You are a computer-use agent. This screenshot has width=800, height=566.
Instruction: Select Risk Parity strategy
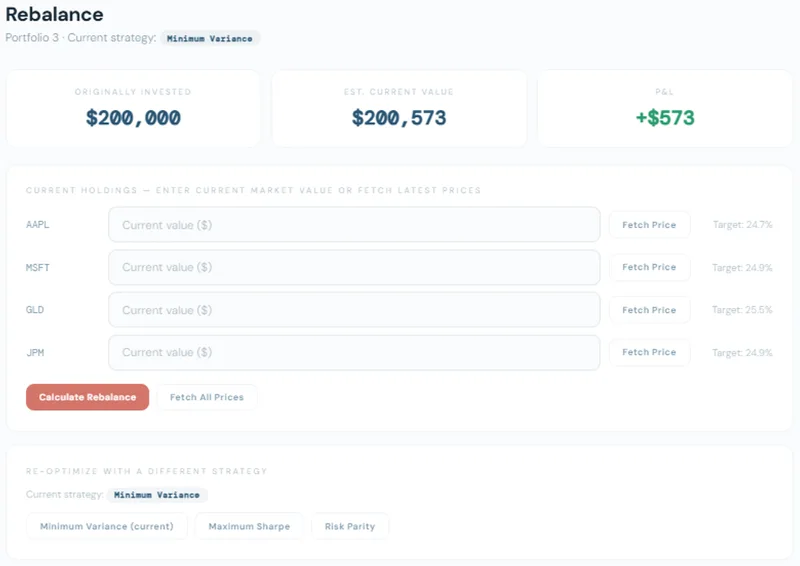click(x=350, y=526)
